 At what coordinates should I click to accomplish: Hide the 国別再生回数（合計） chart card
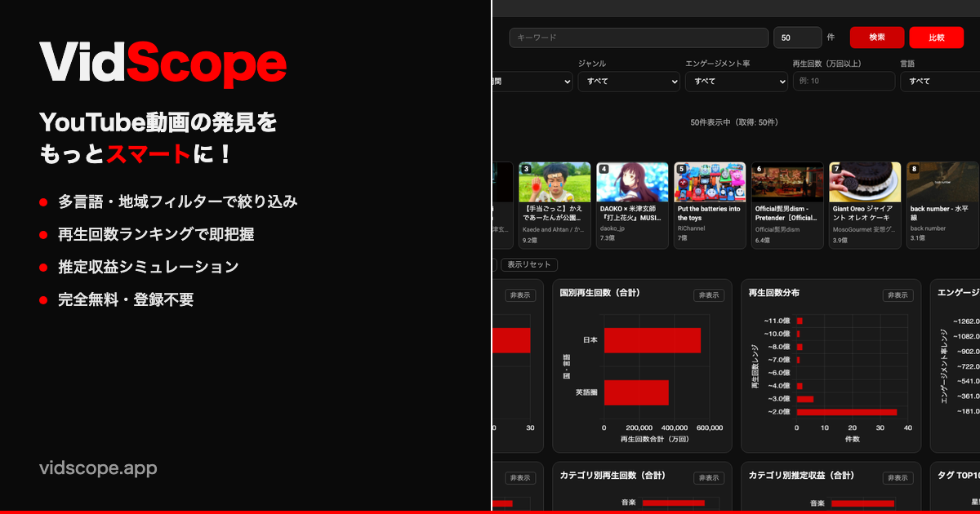tap(708, 295)
